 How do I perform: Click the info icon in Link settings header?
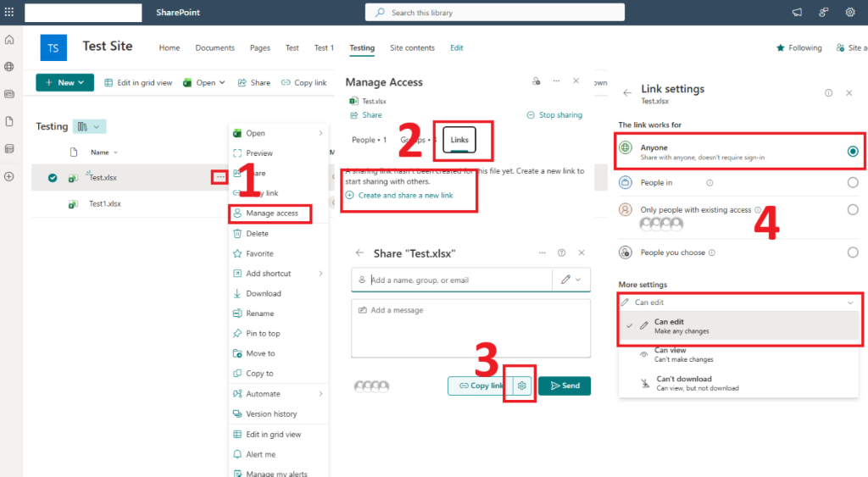[x=828, y=93]
